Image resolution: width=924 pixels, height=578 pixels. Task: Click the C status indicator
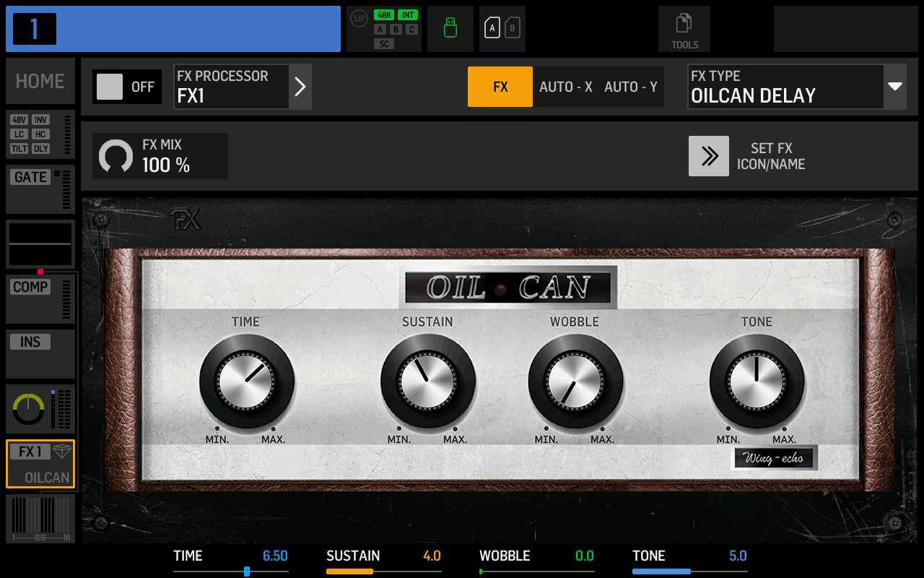tap(411, 30)
